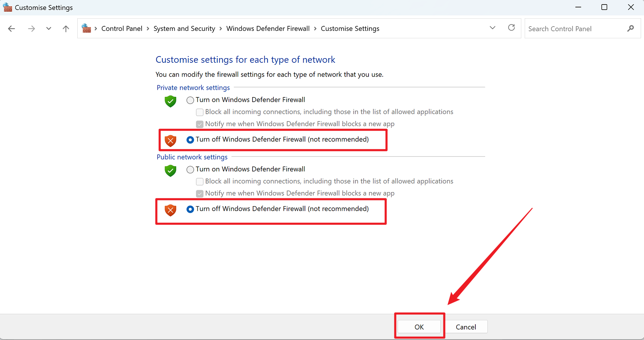The image size is (644, 340).
Task: Turn on Windows Defender Firewall for public network
Action: point(190,170)
